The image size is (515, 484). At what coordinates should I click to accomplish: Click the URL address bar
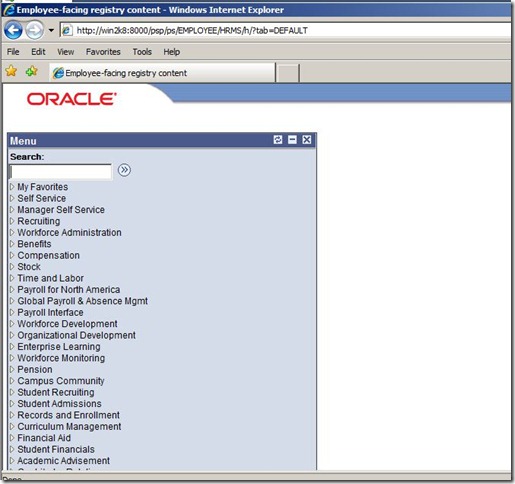pos(285,31)
